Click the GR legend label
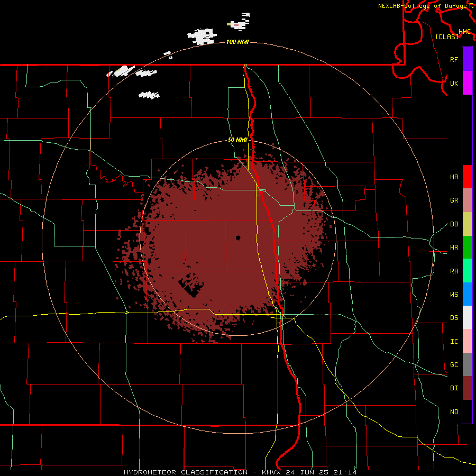Image resolution: width=476 pixels, height=476 pixels. pos(454,200)
